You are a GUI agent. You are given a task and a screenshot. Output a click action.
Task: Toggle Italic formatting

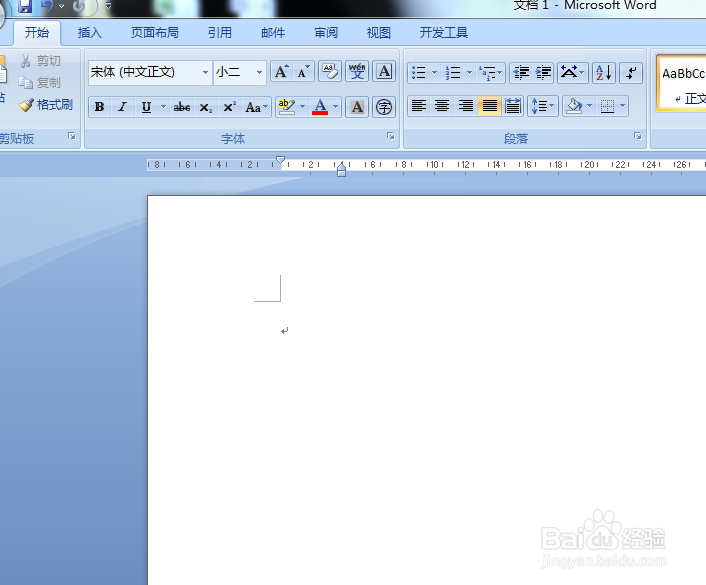[122, 107]
